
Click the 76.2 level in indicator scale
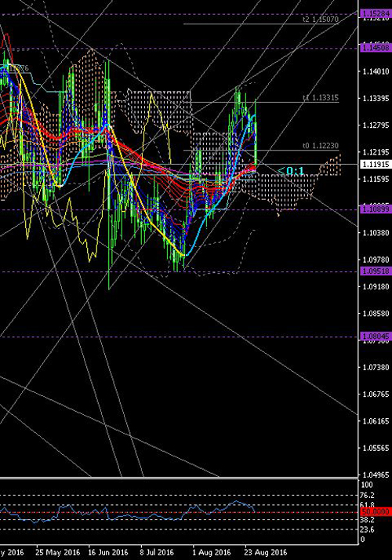(x=368, y=495)
